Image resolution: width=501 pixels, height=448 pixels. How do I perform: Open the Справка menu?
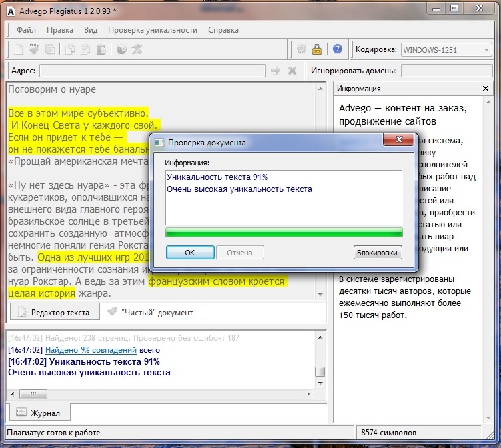click(x=223, y=30)
